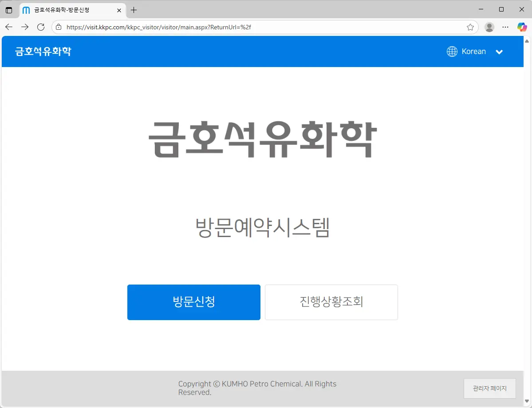View site information lock icon

coord(59,27)
